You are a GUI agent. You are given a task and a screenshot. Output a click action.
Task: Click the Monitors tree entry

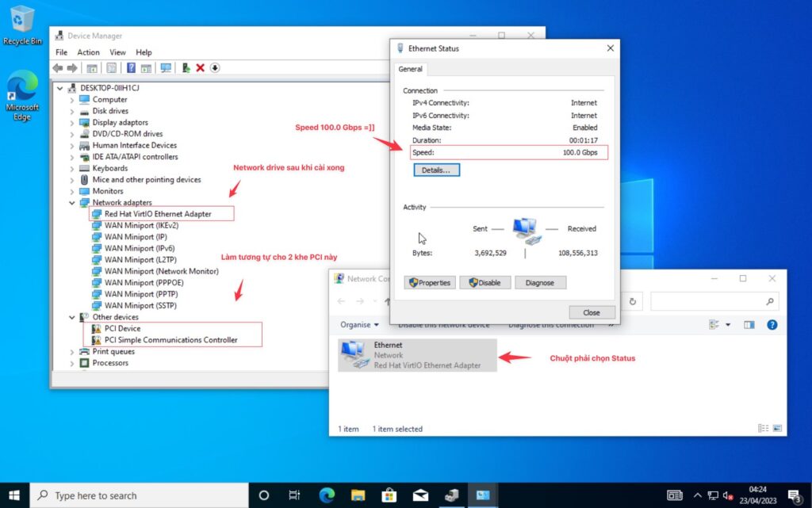click(x=108, y=191)
